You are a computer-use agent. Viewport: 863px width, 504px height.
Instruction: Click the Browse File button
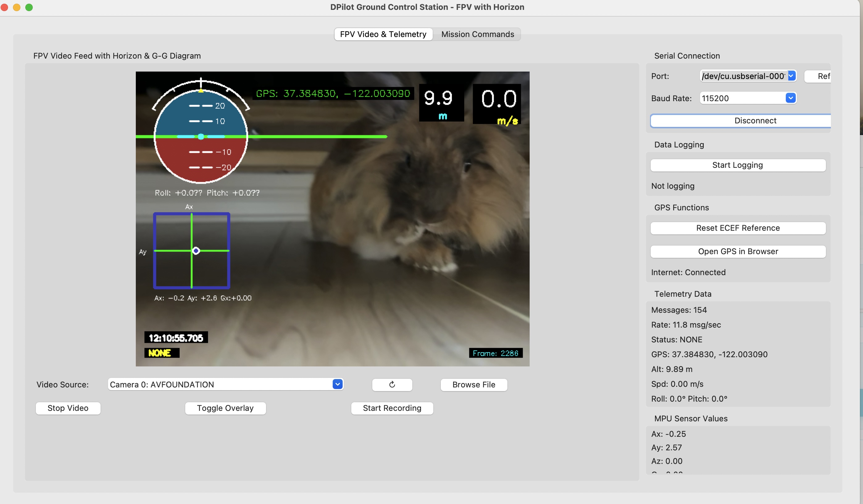coord(473,385)
